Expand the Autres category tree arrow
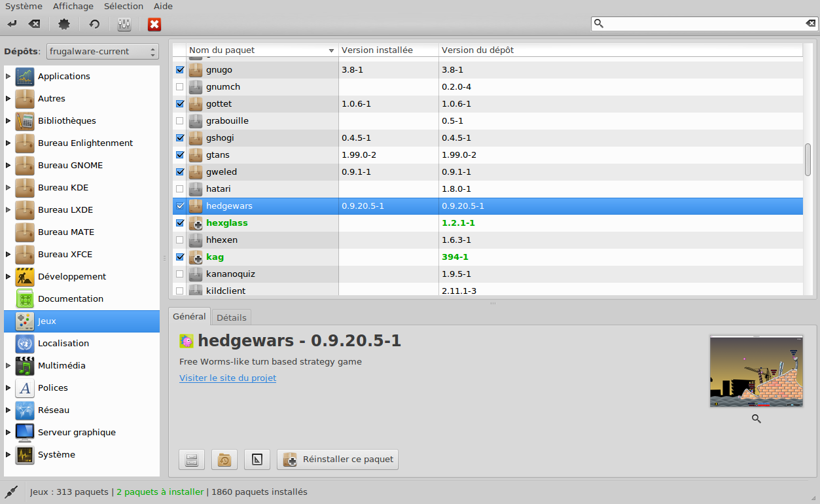The width and height of the screenshot is (820, 504). coord(9,99)
